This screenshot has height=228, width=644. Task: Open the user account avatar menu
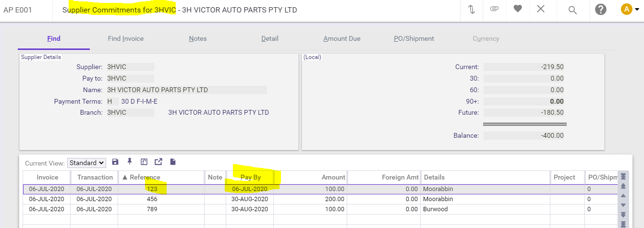(630, 10)
